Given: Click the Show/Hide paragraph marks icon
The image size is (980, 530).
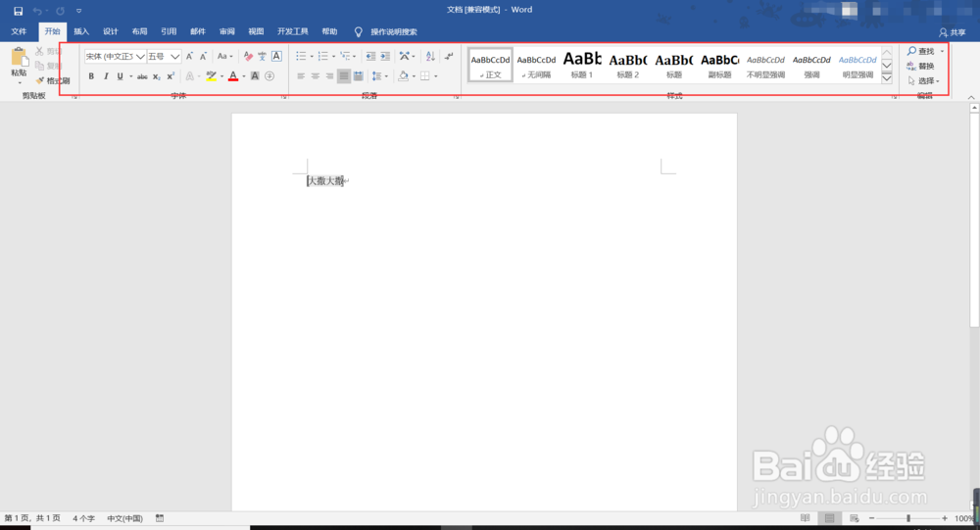Looking at the screenshot, I should coord(449,56).
